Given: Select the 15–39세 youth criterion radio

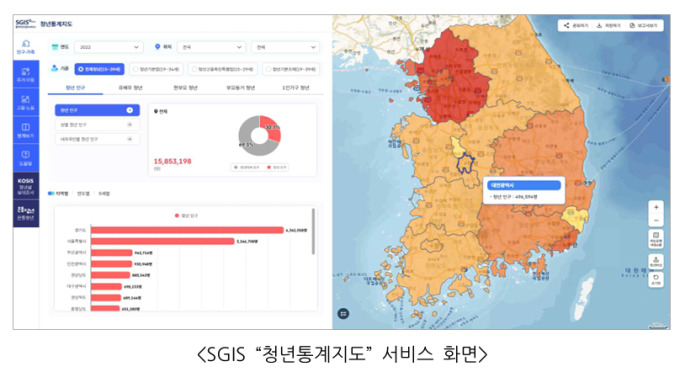Looking at the screenshot, I should [x=99, y=69].
